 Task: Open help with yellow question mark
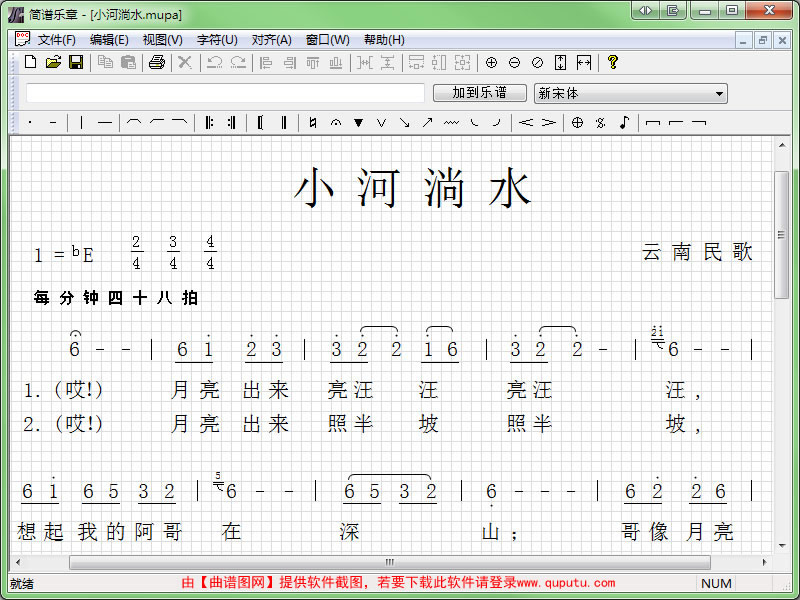pyautogui.click(x=613, y=62)
